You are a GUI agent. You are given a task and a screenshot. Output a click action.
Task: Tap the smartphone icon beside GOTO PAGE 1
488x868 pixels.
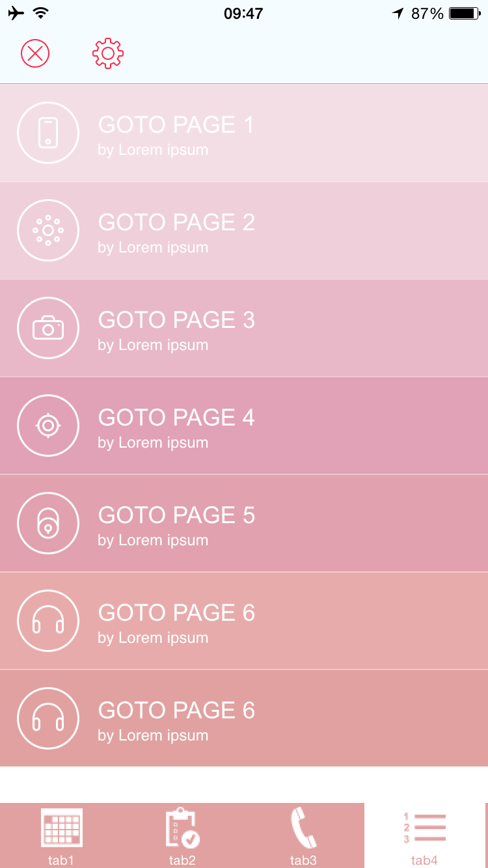pos(48,133)
